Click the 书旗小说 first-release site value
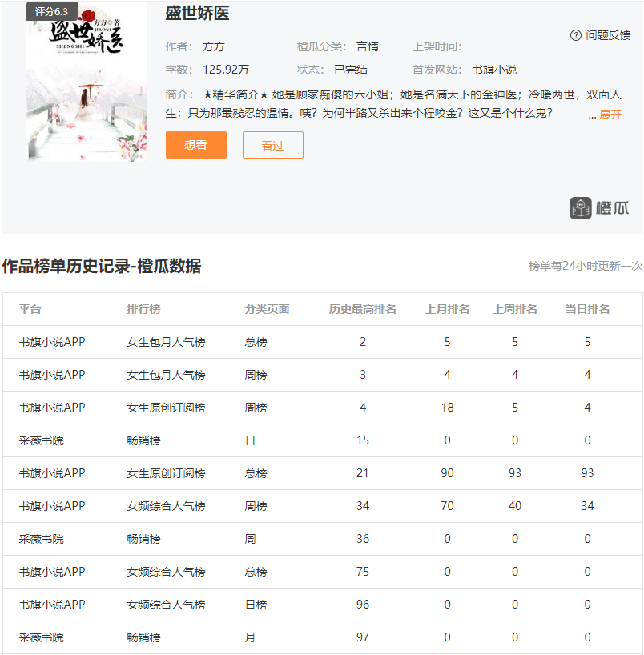Screen dimensions: 644x655 pos(494,70)
